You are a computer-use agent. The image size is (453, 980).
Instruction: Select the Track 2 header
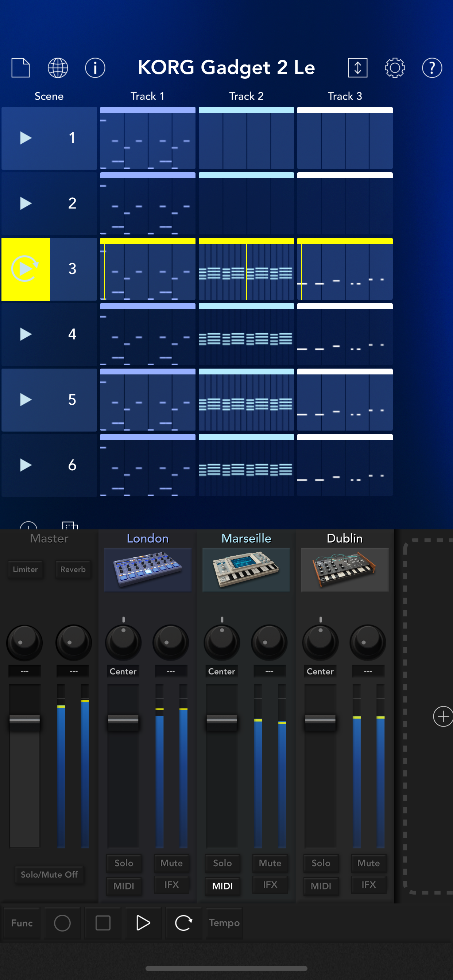(246, 96)
